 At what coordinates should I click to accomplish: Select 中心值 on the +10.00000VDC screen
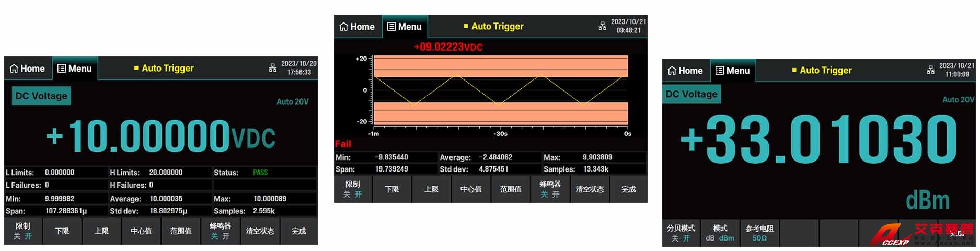click(x=141, y=231)
